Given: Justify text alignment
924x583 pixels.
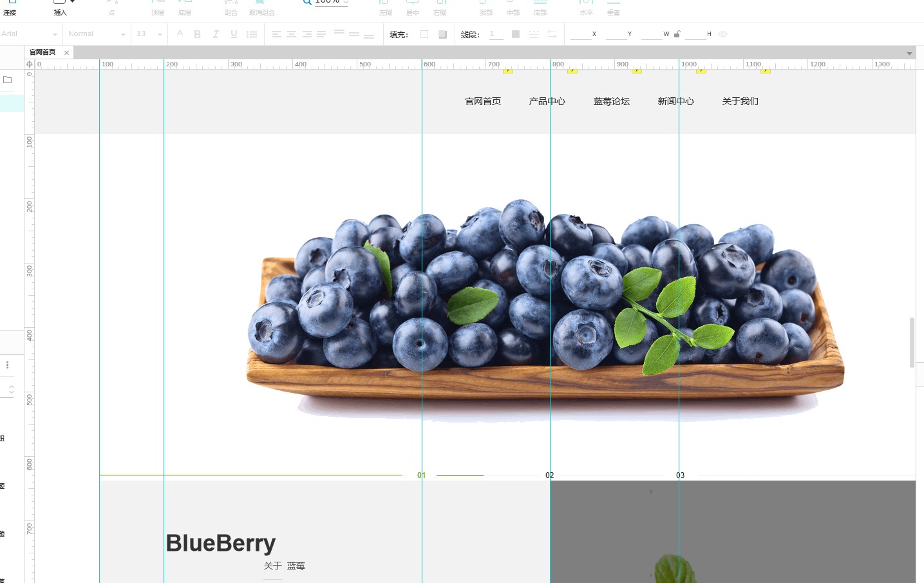Looking at the screenshot, I should click(321, 34).
